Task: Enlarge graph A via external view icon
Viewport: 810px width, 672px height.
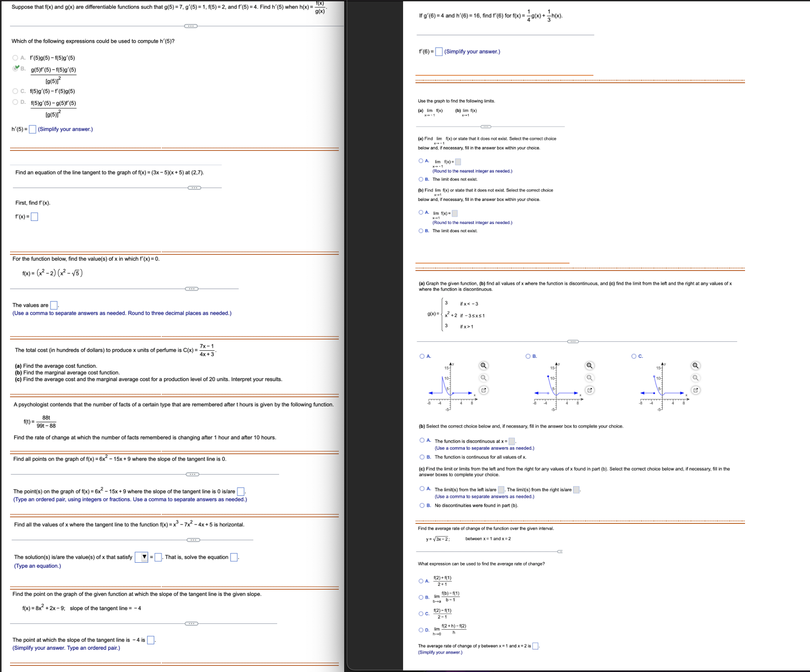Action: [x=483, y=390]
